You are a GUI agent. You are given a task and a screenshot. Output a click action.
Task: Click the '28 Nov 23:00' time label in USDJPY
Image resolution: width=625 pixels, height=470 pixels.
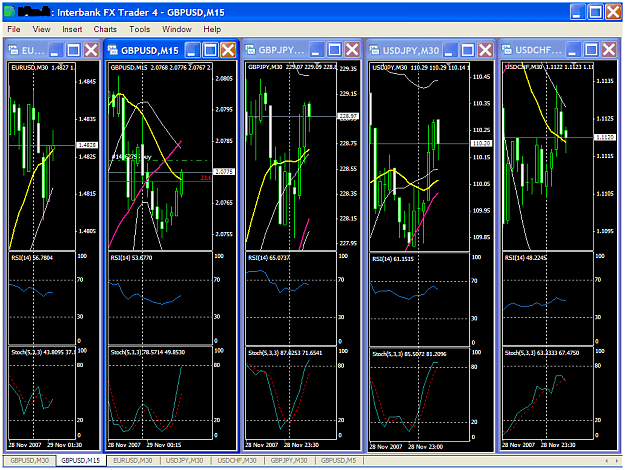pyautogui.click(x=425, y=447)
